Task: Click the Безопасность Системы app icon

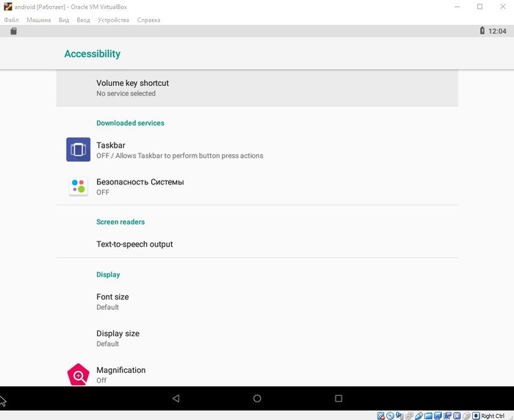Action: pyautogui.click(x=79, y=187)
